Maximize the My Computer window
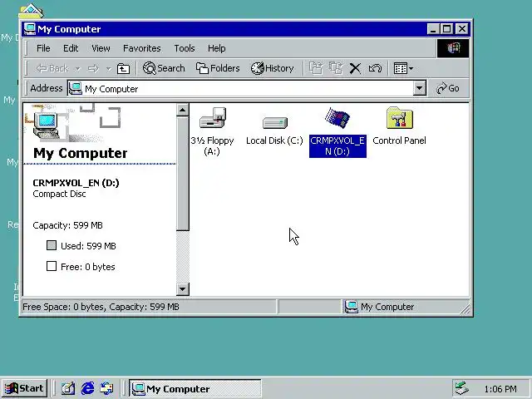Viewport: 532px width, 399px height. pyautogui.click(x=446, y=29)
